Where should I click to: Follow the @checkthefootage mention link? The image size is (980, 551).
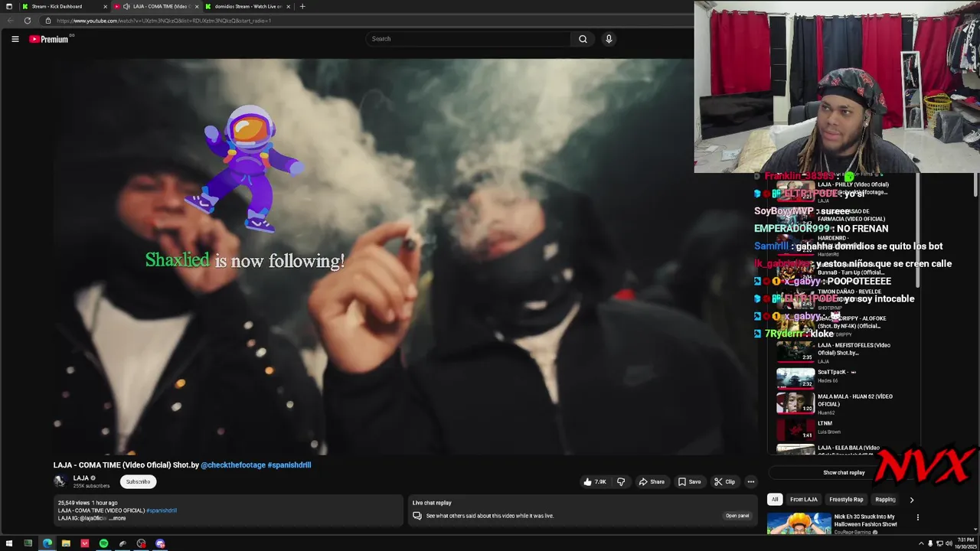[x=233, y=465]
